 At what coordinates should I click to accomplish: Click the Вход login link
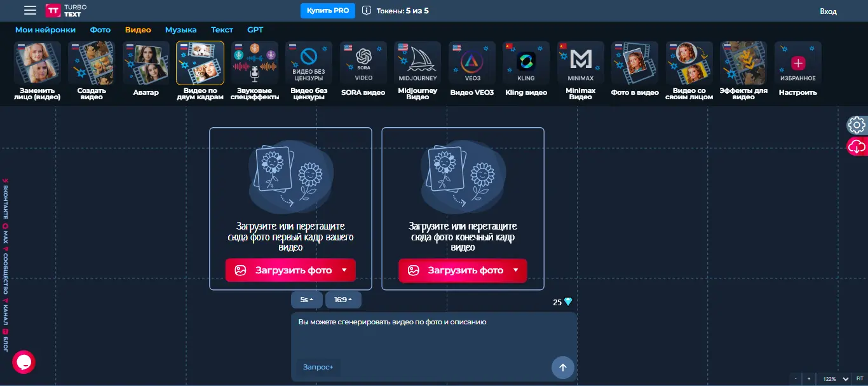[828, 11]
